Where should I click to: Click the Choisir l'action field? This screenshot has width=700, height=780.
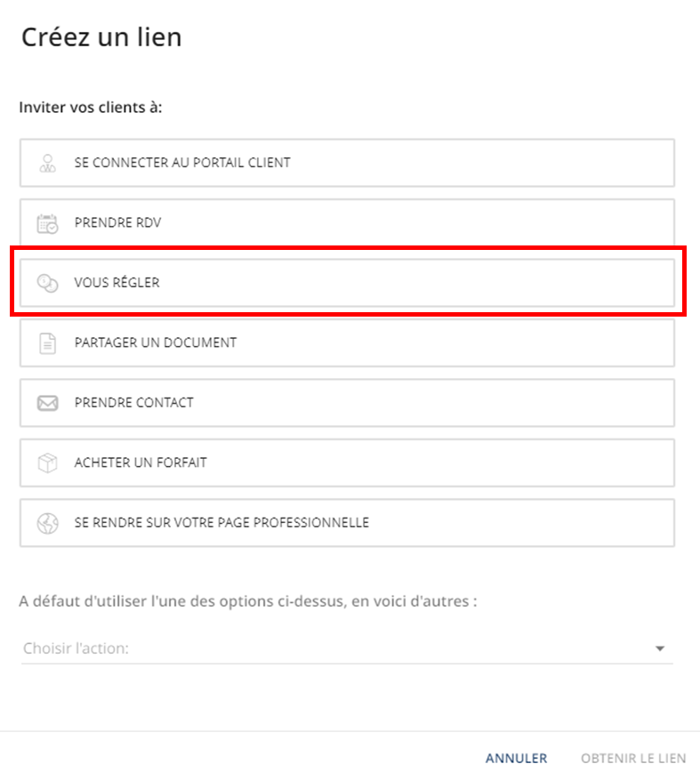coord(347,648)
